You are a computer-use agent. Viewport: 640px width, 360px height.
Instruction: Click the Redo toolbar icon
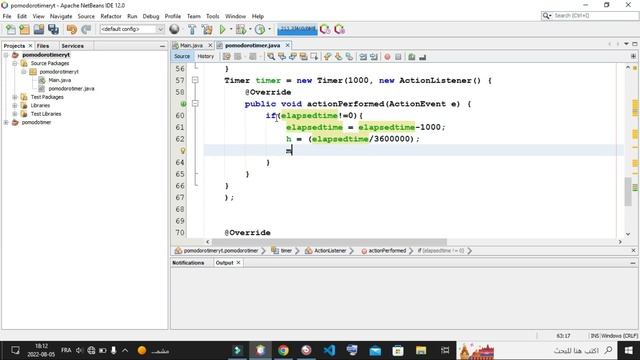[x=86, y=29]
